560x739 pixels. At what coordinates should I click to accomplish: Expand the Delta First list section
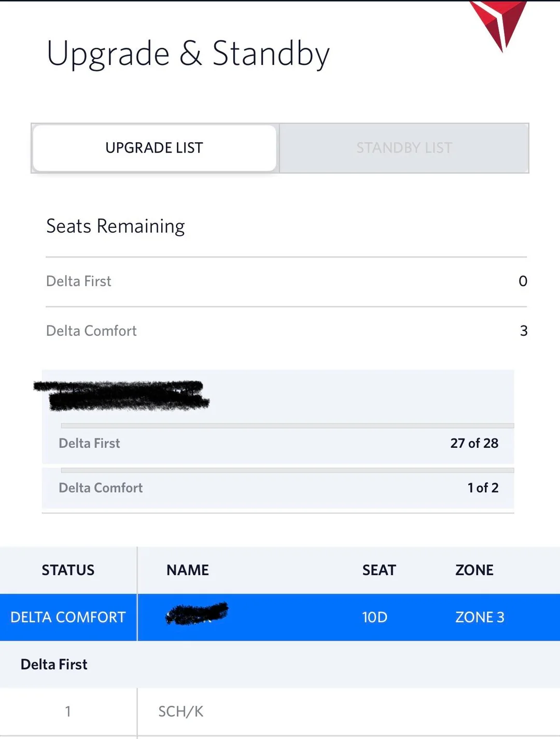(54, 664)
